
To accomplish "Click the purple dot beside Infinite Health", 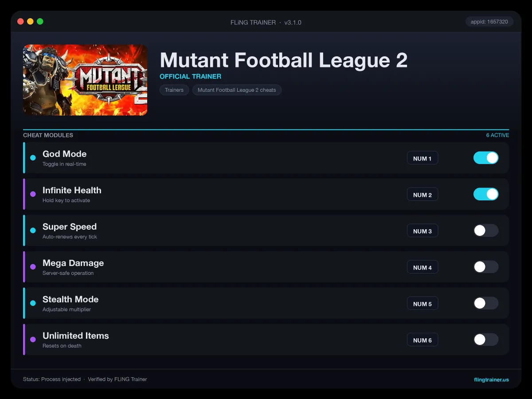I will [x=33, y=194].
